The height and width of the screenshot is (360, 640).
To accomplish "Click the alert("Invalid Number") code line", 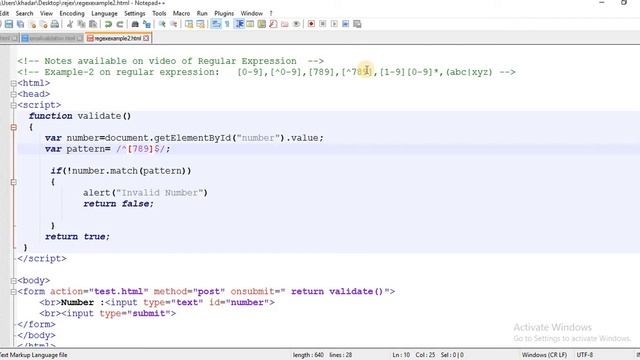I will [x=145, y=193].
